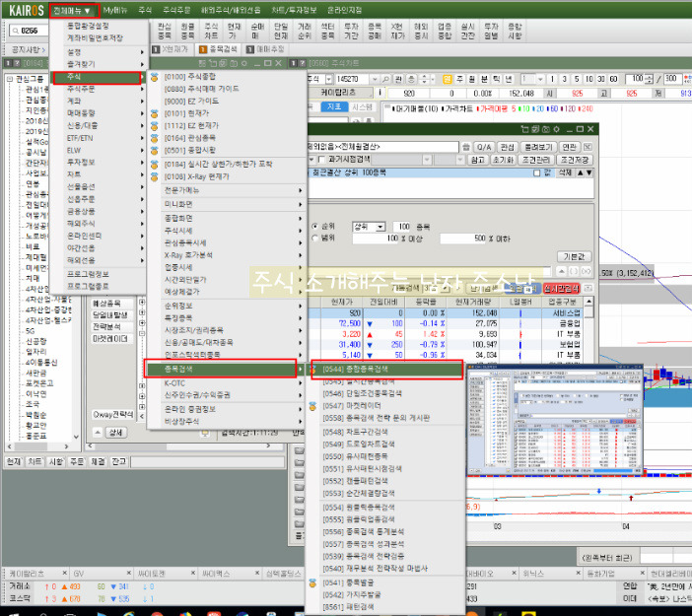The image size is (692, 616).
Task: Click medal icon next to [0100] 주식종합
Action: [154, 77]
